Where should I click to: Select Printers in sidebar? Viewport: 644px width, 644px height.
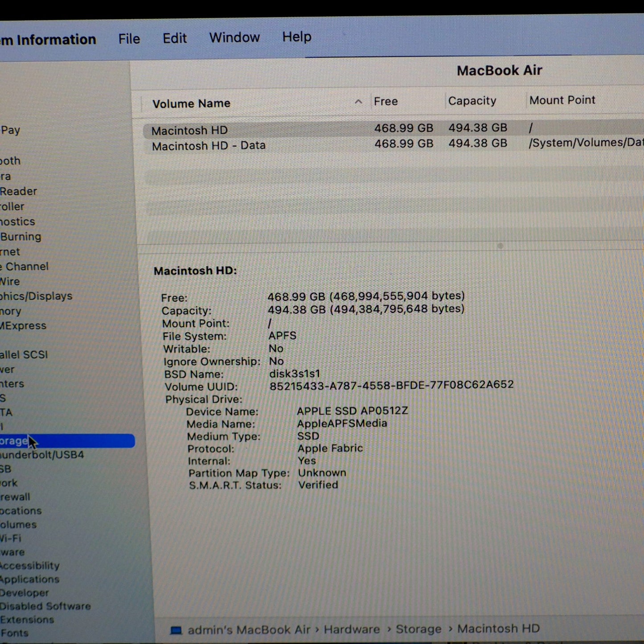pos(12,384)
